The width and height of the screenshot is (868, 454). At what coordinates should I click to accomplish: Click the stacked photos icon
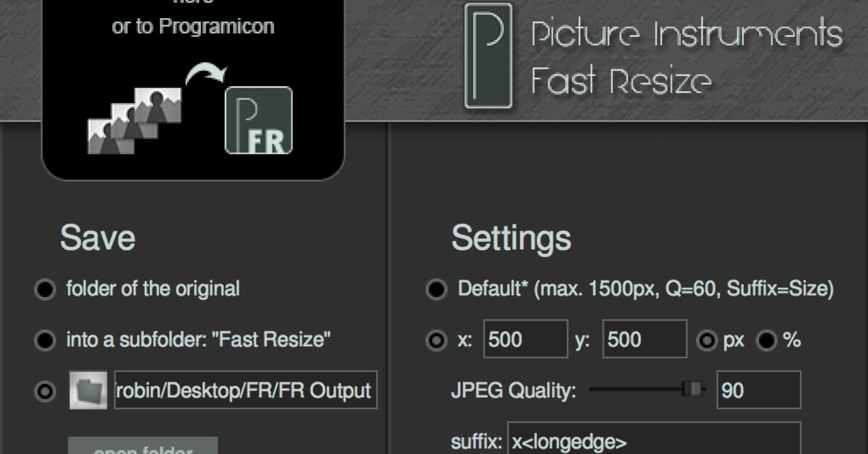(135, 121)
